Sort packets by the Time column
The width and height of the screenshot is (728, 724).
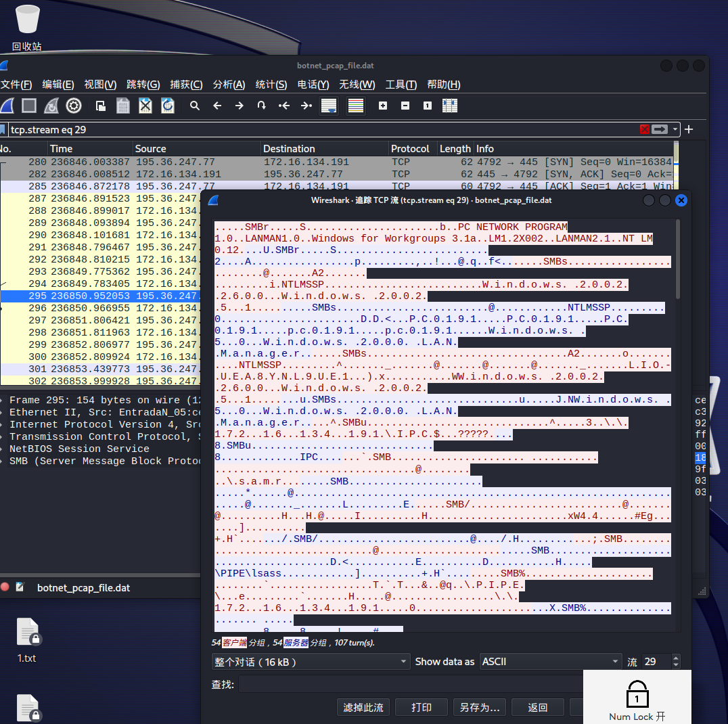pos(91,149)
